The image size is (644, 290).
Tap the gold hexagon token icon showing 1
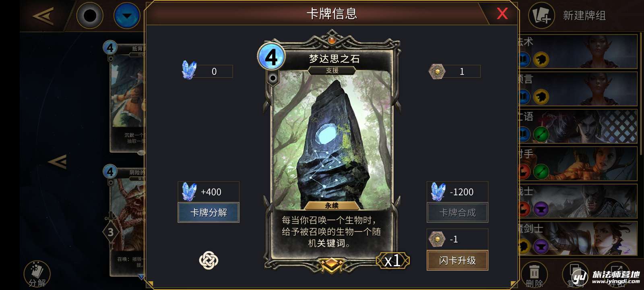[437, 72]
